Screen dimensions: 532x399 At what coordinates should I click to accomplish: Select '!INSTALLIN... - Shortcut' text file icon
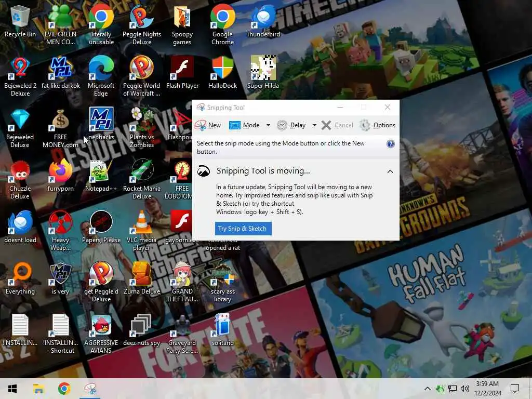coord(60,335)
